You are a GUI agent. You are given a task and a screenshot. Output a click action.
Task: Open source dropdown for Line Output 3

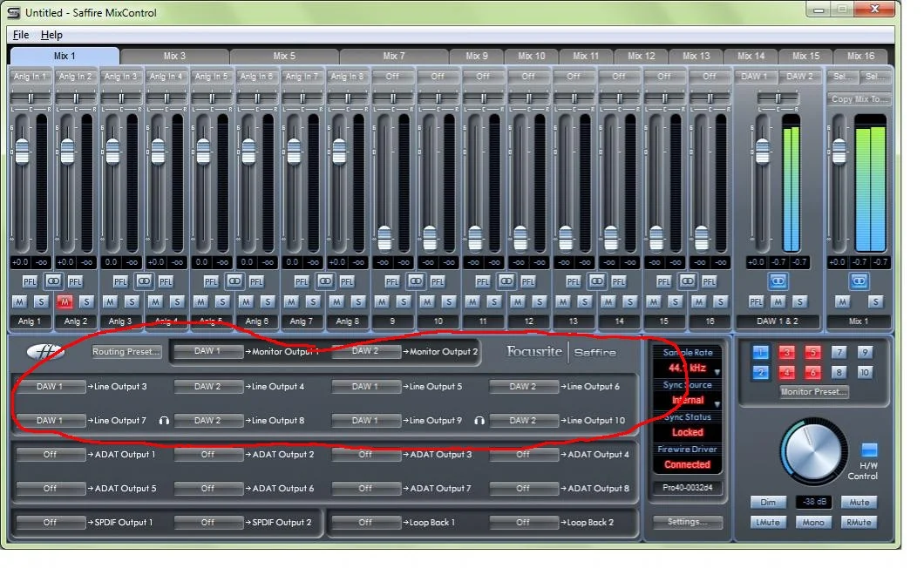pos(51,387)
